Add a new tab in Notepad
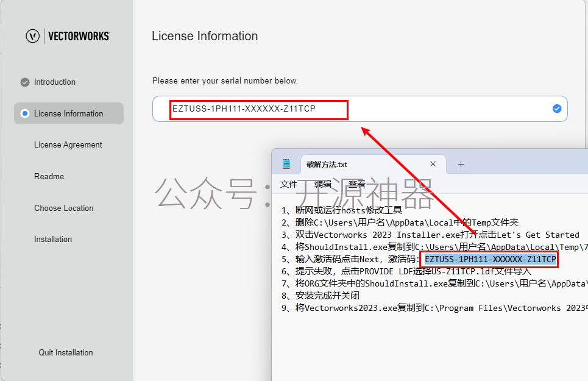Image resolution: width=588 pixels, height=381 pixels. pos(461,164)
